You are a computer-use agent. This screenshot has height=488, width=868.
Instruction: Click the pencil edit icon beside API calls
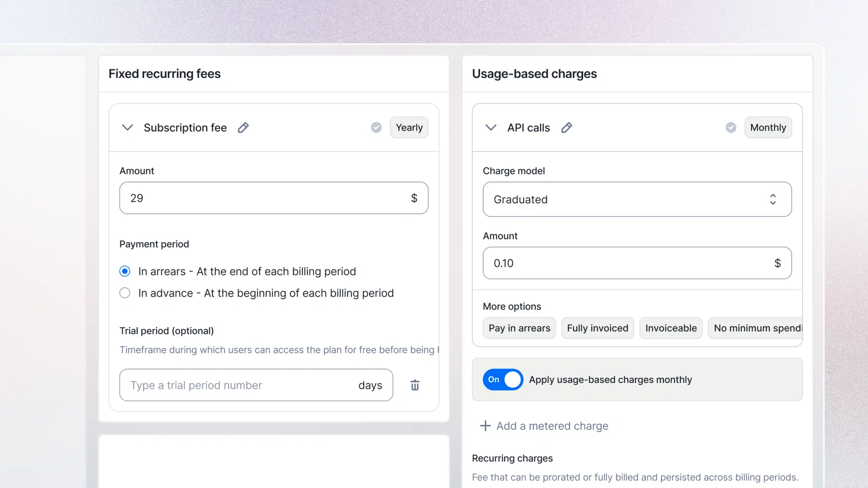tap(567, 128)
